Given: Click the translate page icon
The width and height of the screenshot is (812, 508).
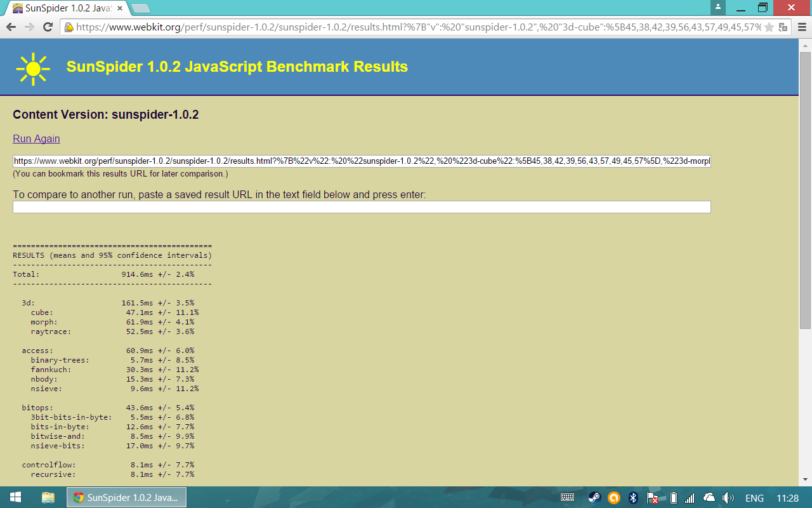Looking at the screenshot, I should tap(783, 27).
